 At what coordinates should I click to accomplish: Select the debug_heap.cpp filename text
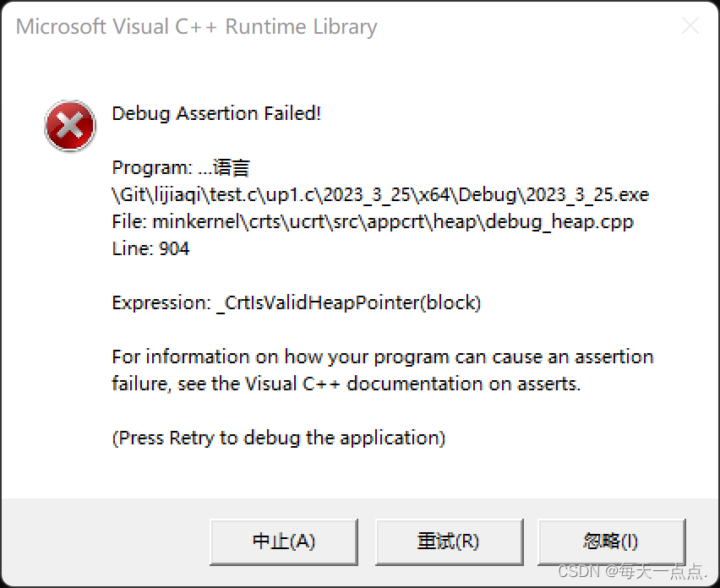pos(559,221)
